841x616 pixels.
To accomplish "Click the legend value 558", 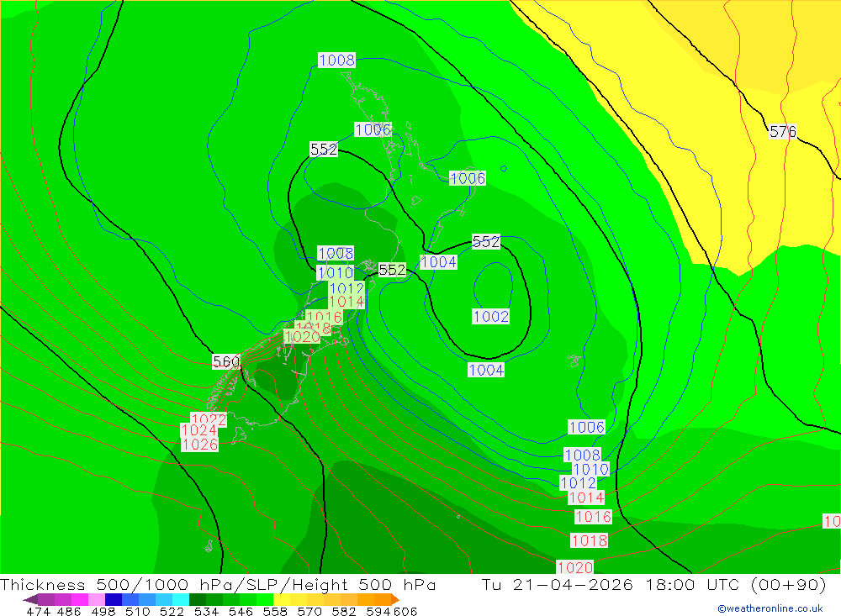I will [275, 611].
